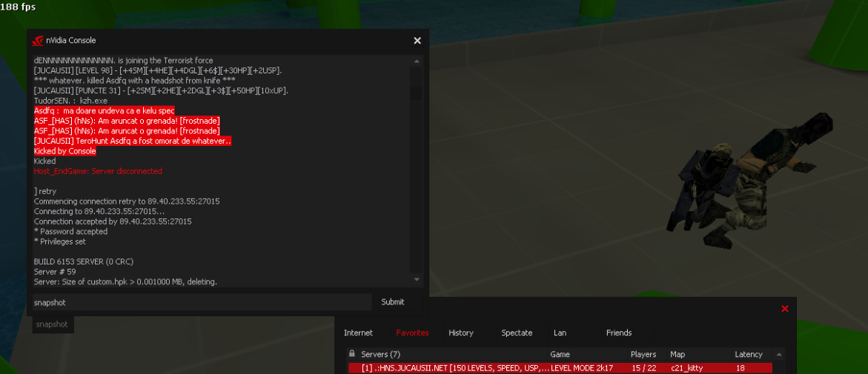Screen dimensions: 868x374
Task: Click the 'Kicked by Console' highlighted line
Action: [x=64, y=151]
